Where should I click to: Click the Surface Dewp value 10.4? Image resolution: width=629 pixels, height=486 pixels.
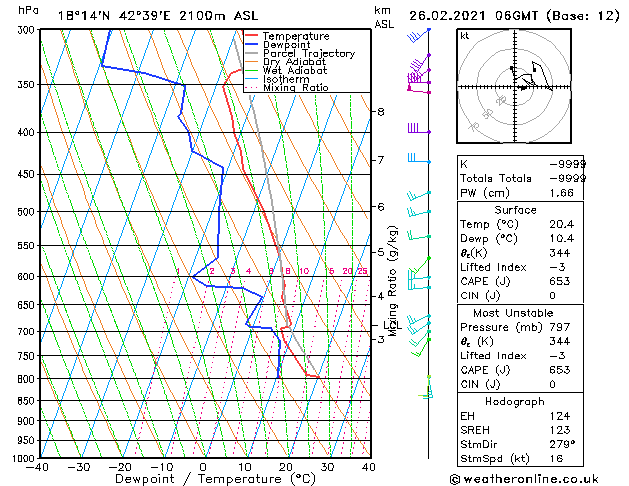(562, 239)
